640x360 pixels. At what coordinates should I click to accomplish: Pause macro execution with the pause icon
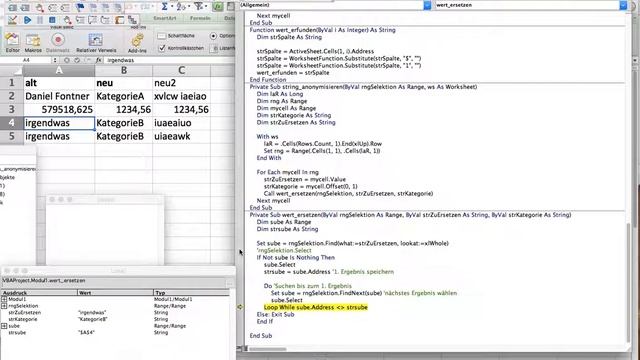(40, 20)
